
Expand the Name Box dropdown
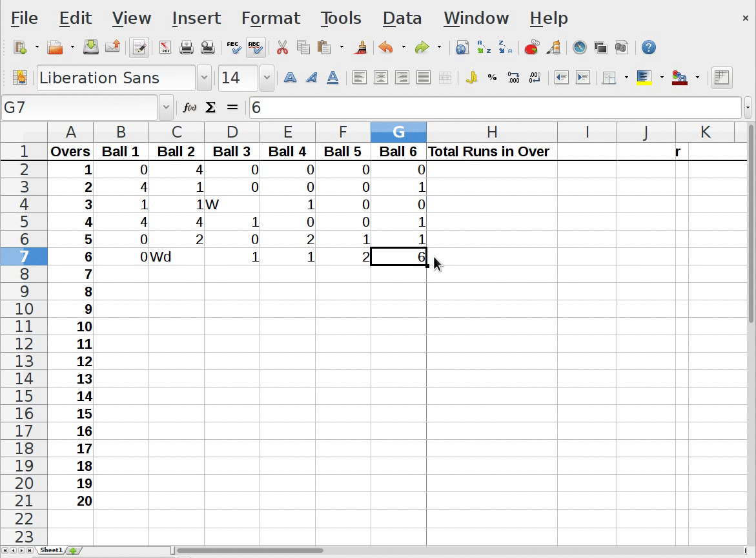pyautogui.click(x=166, y=107)
